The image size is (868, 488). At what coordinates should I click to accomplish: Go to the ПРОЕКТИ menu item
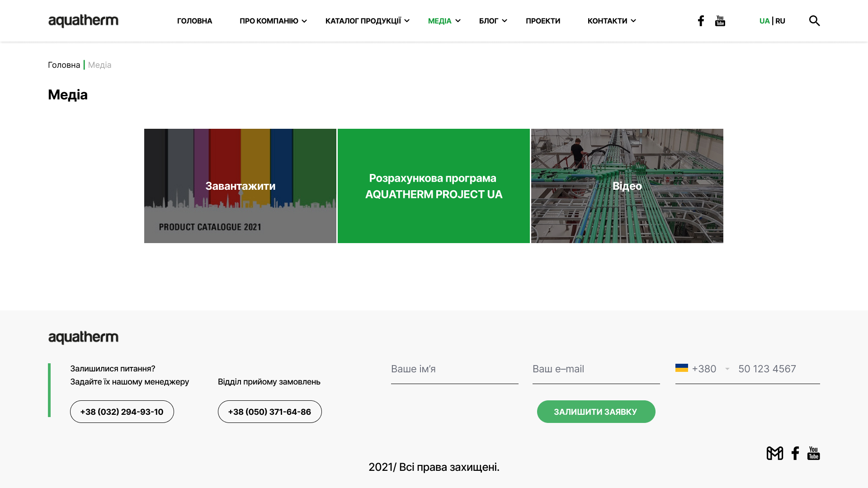point(543,21)
